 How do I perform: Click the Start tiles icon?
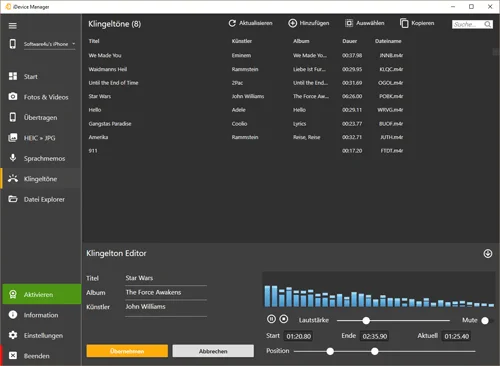[13, 76]
